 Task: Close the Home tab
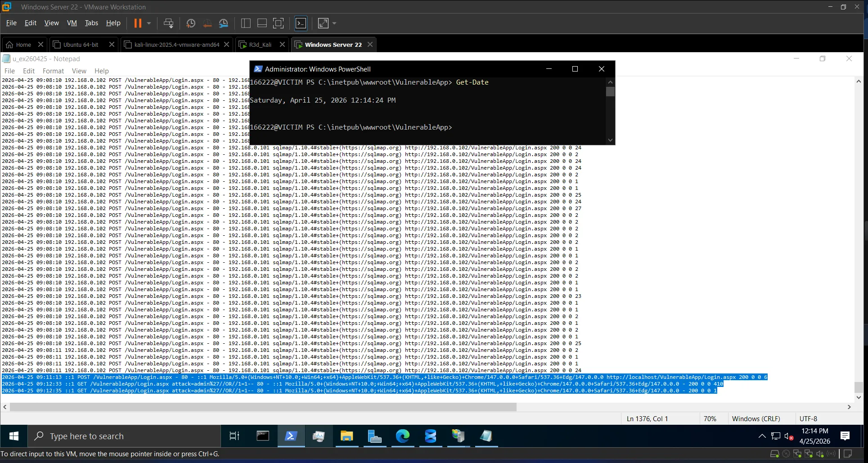(x=40, y=44)
